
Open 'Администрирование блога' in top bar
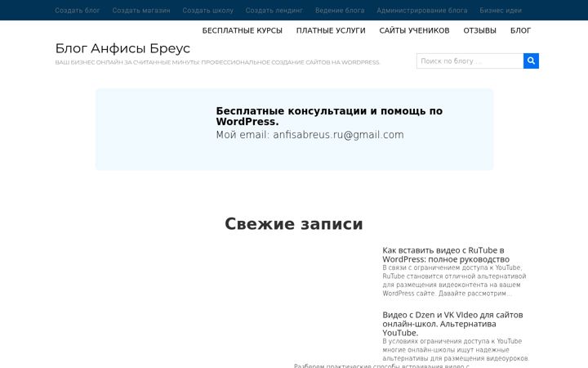click(x=422, y=11)
